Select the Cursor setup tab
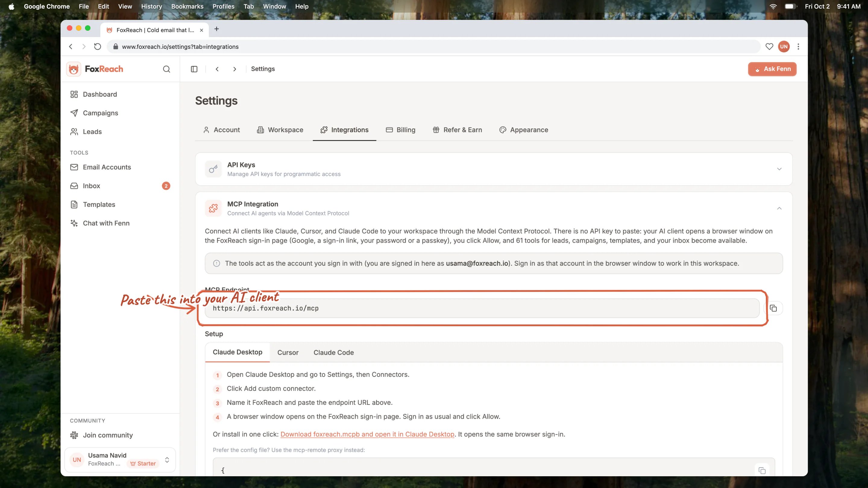This screenshot has height=488, width=868. pos(288,353)
